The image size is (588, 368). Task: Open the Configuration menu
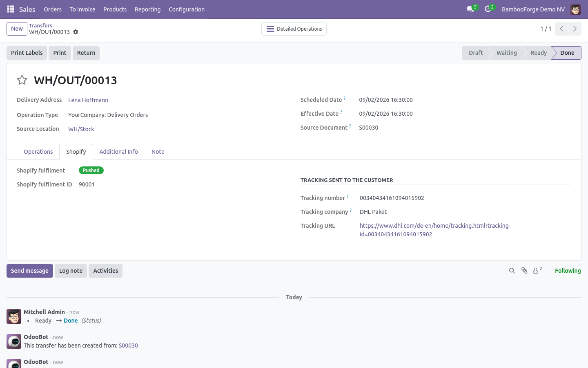[187, 9]
